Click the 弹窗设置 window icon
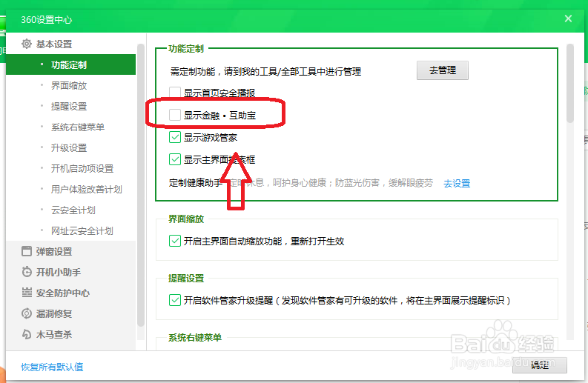The height and width of the screenshot is (383, 588). 26,251
